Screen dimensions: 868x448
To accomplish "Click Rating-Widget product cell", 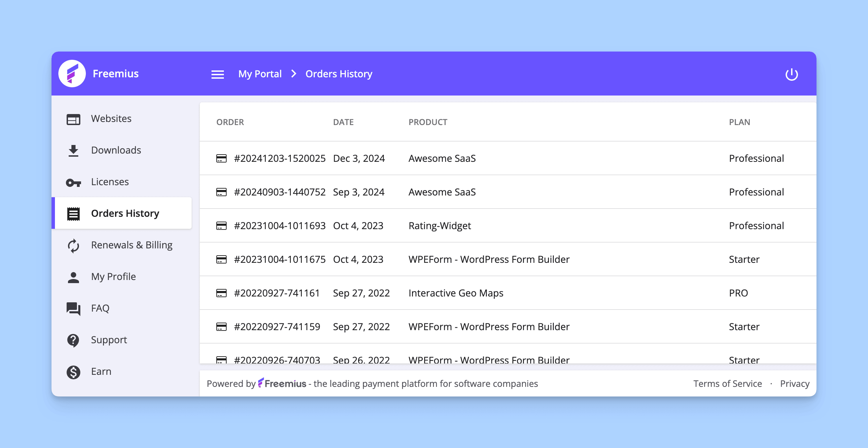I will (x=439, y=226).
